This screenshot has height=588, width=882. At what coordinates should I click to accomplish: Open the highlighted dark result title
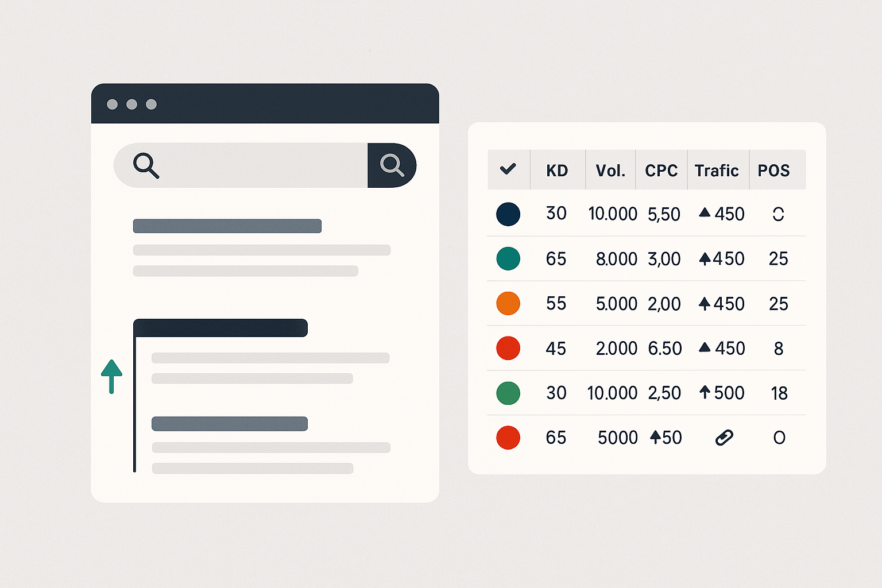point(220,328)
